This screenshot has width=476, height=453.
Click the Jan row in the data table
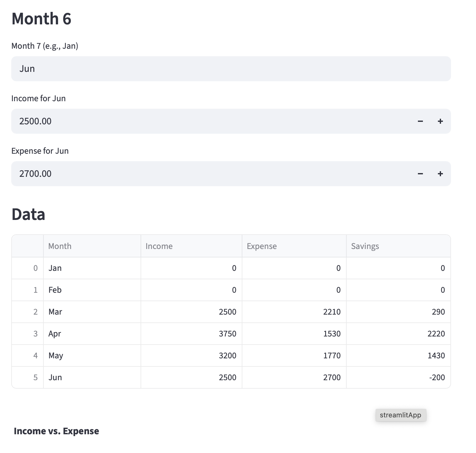tap(55, 268)
